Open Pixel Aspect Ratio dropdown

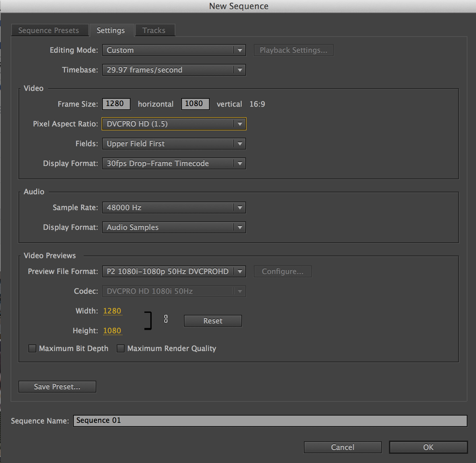[174, 124]
